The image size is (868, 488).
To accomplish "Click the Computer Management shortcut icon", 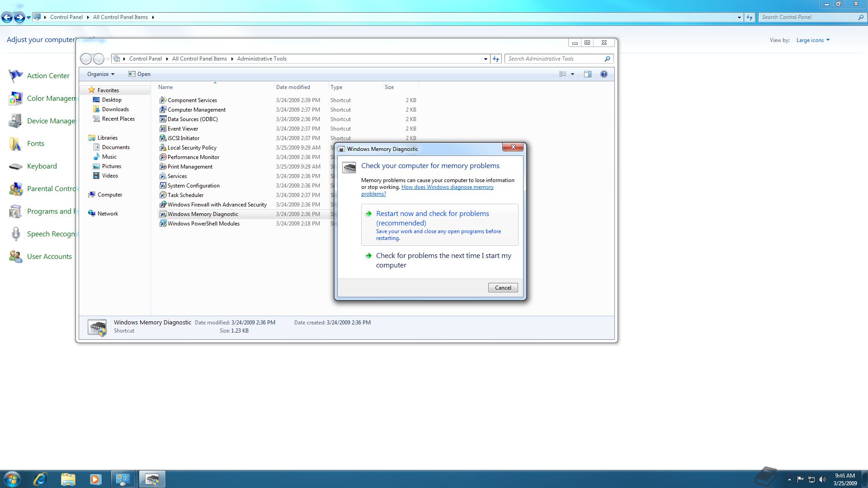I will coord(163,110).
